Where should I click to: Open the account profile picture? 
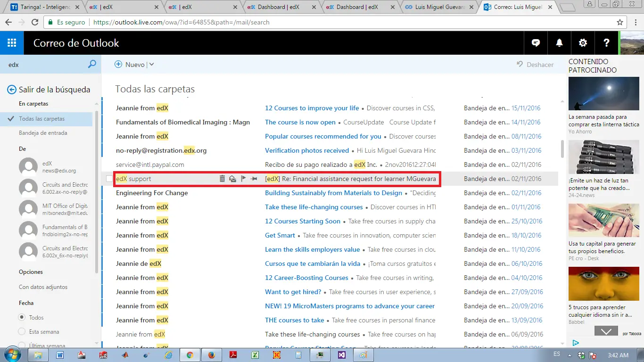click(x=632, y=43)
